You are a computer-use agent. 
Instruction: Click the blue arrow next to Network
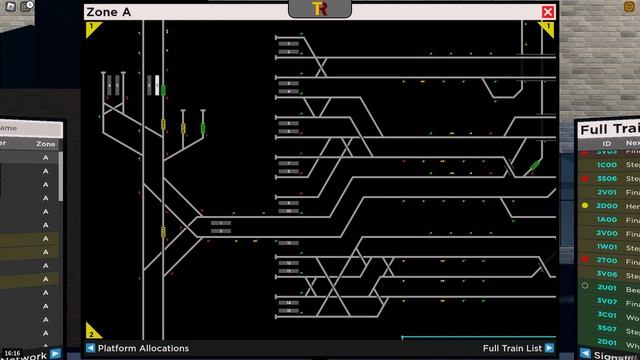(x=56, y=353)
